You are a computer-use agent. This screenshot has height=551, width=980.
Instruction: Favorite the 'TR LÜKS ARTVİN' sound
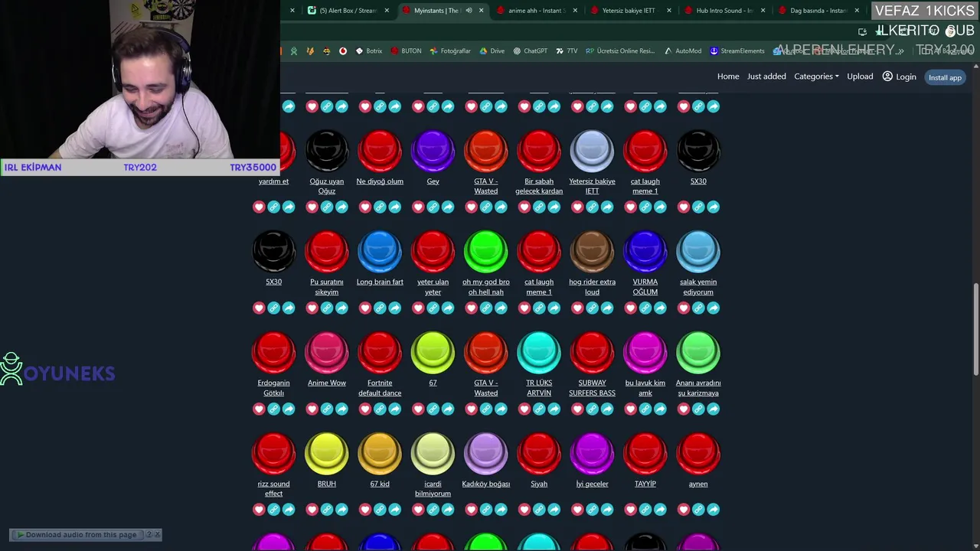pos(524,409)
